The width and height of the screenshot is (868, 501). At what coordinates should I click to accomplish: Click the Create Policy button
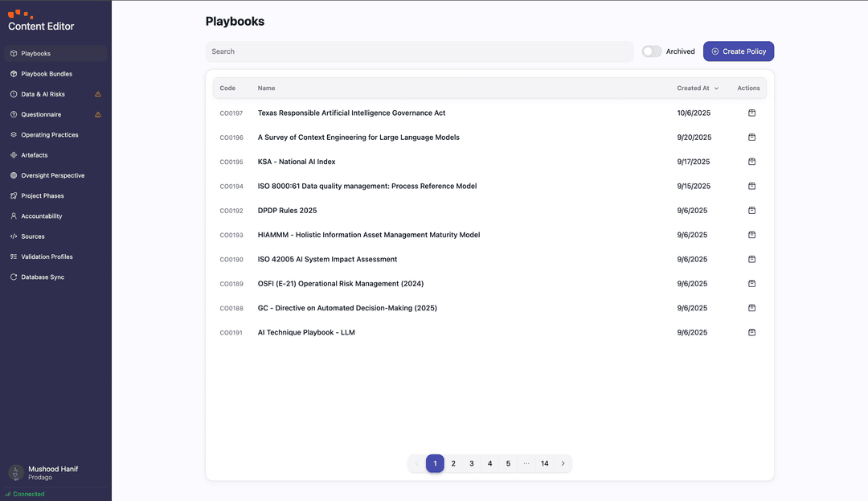pyautogui.click(x=738, y=51)
